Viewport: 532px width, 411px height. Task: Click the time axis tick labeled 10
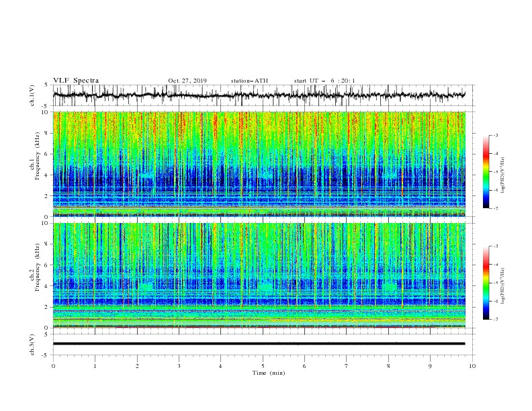click(472, 366)
